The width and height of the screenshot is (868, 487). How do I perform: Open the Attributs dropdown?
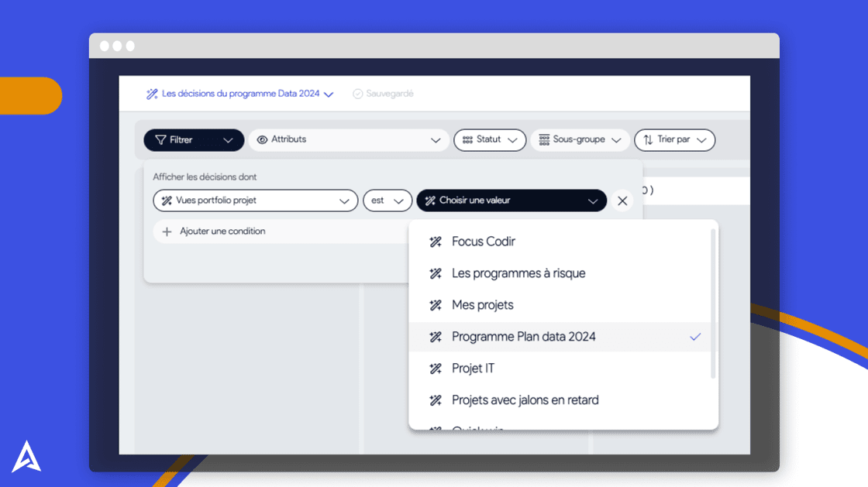[x=349, y=140]
